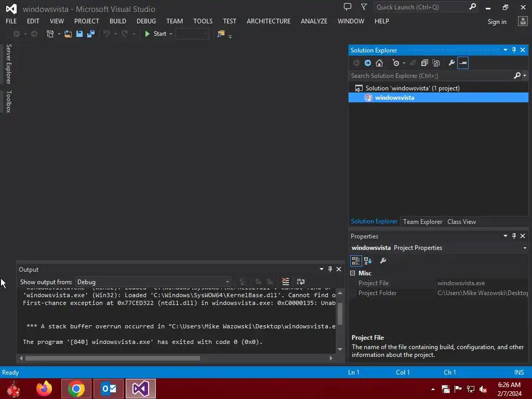The image size is (532, 399).
Task: Open Output panel window position dropdown arrow
Action: pyautogui.click(x=321, y=269)
